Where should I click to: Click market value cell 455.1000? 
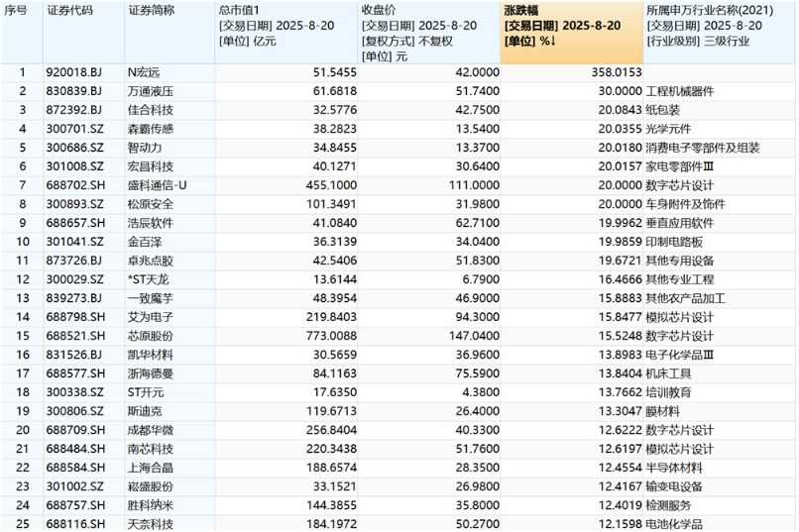pos(331,185)
